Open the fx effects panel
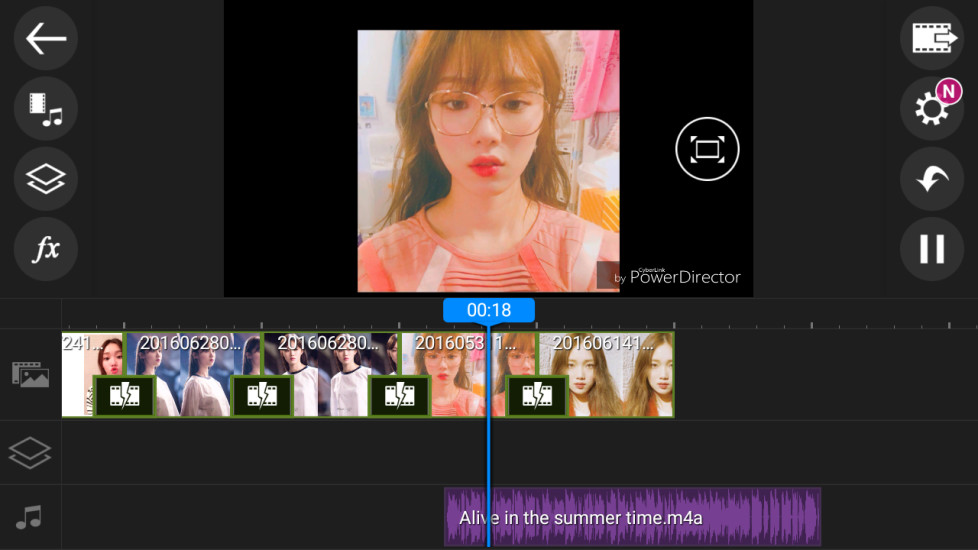The width and height of the screenshot is (978, 550). point(46,249)
